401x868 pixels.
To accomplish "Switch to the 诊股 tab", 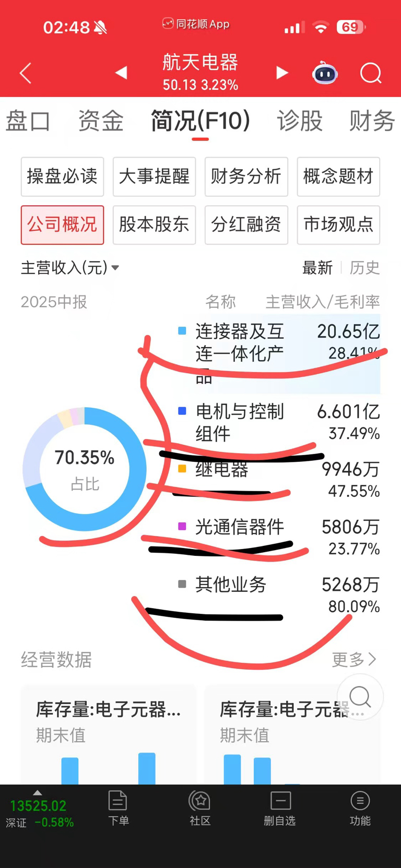I will pos(299,121).
